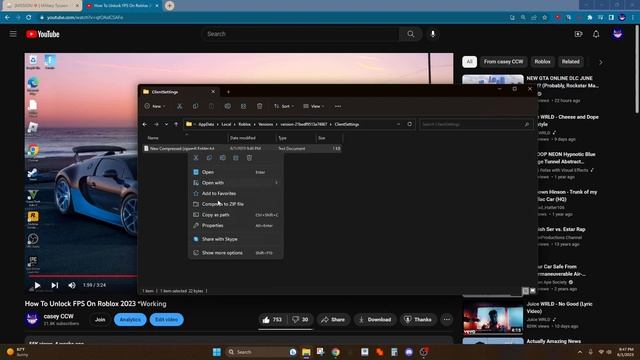Open Properties from the context menu
The width and height of the screenshot is (640, 360).
pos(236,225)
